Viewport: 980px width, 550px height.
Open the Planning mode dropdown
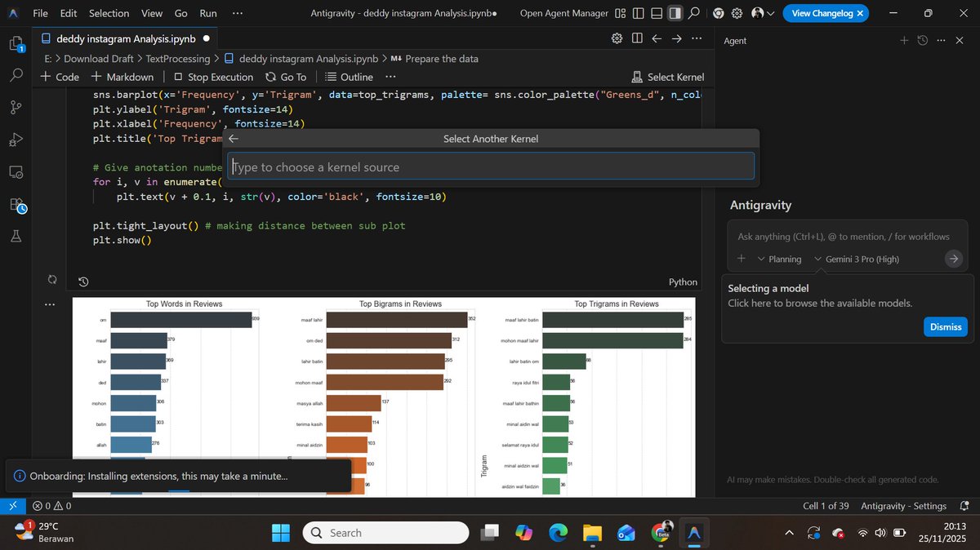[x=780, y=259]
